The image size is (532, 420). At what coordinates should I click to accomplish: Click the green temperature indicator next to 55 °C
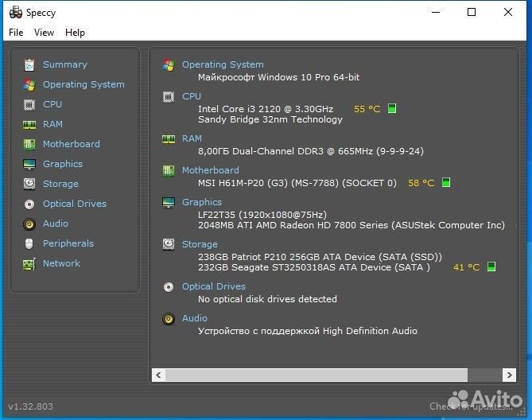click(x=392, y=108)
